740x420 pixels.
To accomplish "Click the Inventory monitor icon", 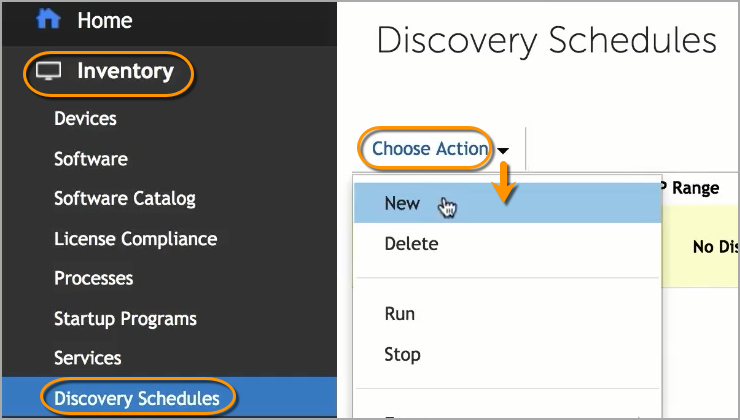I will (49, 71).
